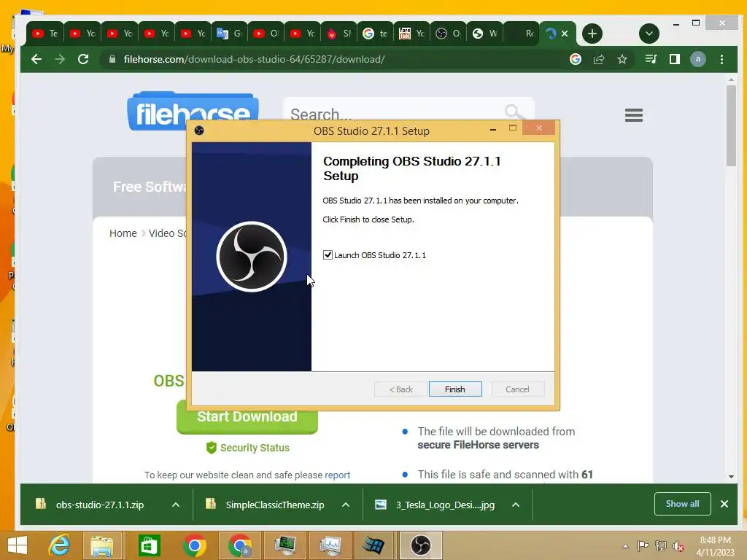Switch to the Google tab labeled te
747x560 pixels.
(x=375, y=34)
